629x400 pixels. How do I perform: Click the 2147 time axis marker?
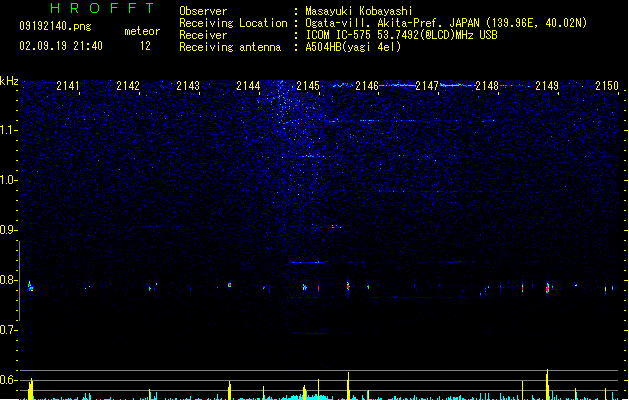coord(427,86)
